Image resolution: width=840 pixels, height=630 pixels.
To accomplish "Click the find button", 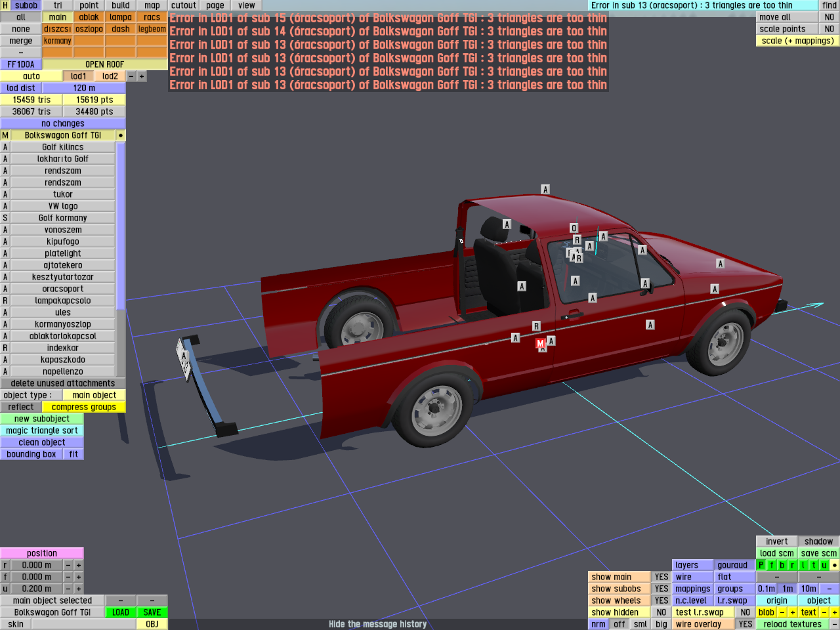I will [829, 5].
